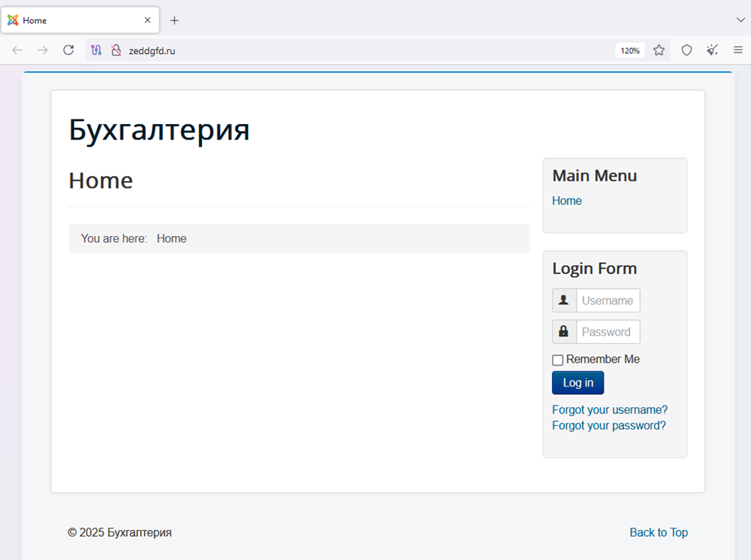
Task: Click the Back to Top link
Action: [x=658, y=532]
